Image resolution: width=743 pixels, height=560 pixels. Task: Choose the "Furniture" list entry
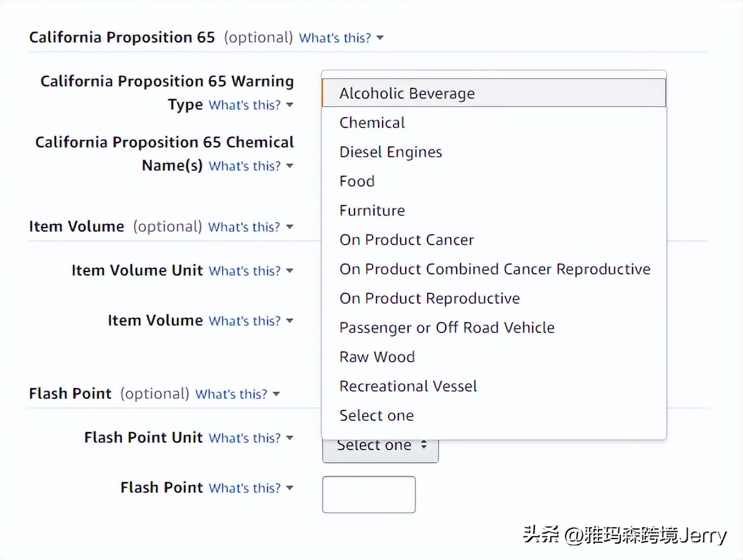(x=372, y=210)
